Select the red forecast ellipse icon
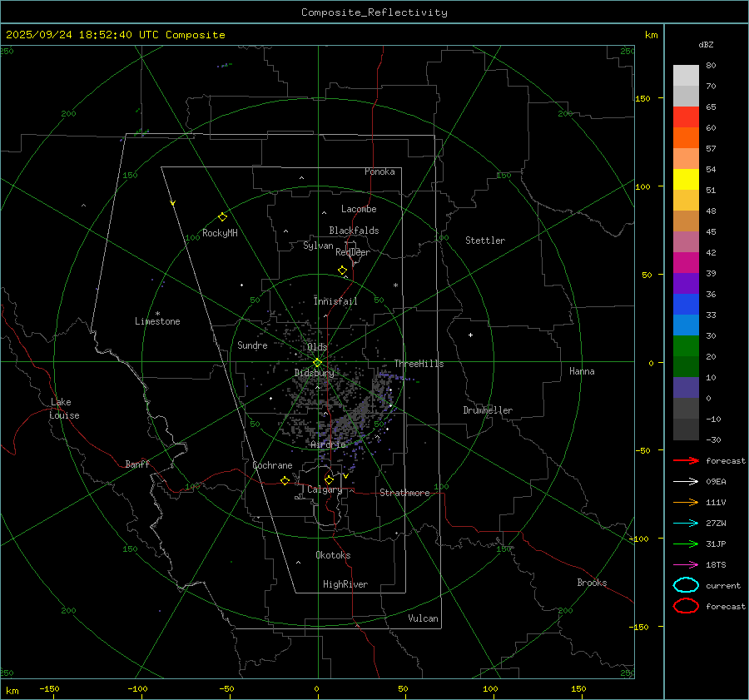The width and height of the screenshot is (749, 700). pyautogui.click(x=686, y=606)
